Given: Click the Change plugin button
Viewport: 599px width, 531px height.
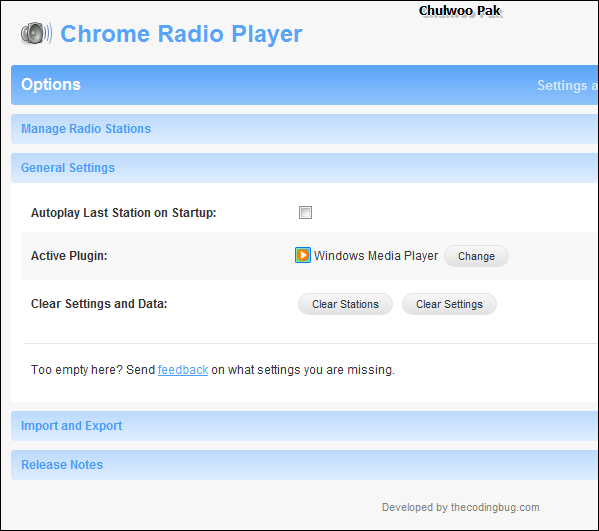Looking at the screenshot, I should (476, 256).
